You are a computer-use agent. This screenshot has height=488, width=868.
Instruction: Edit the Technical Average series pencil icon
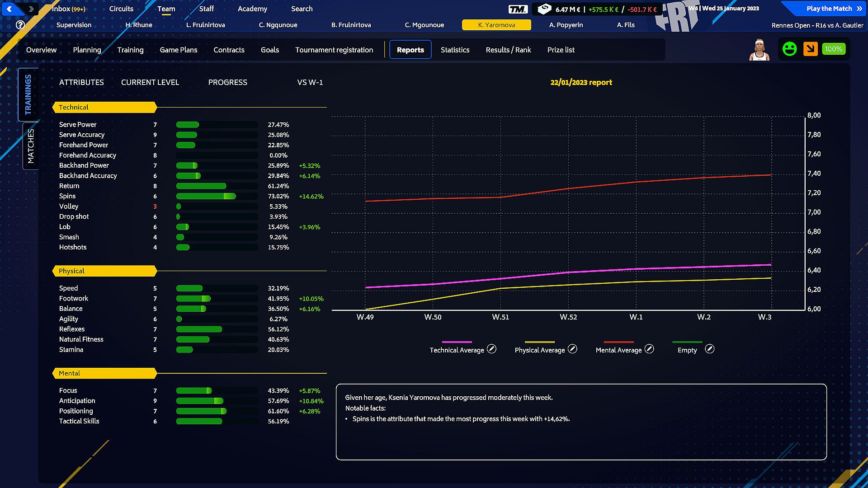(491, 349)
